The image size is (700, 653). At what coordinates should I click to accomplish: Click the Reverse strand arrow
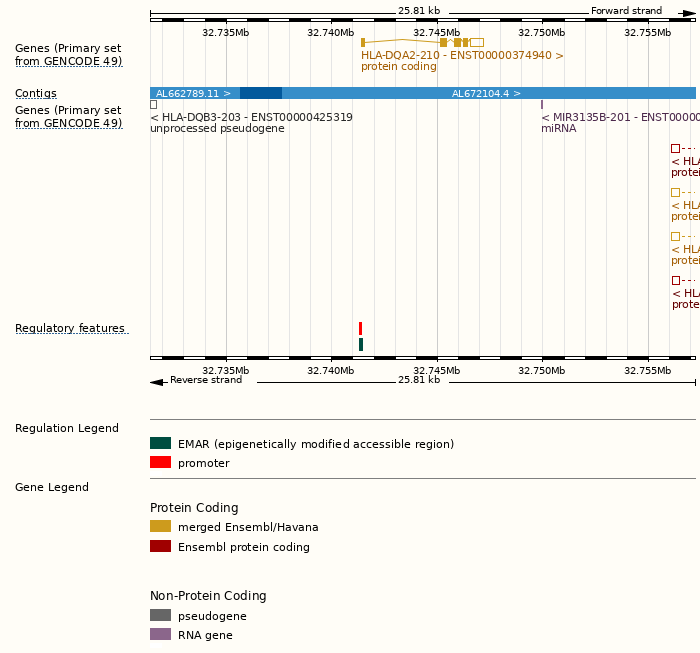coord(156,382)
